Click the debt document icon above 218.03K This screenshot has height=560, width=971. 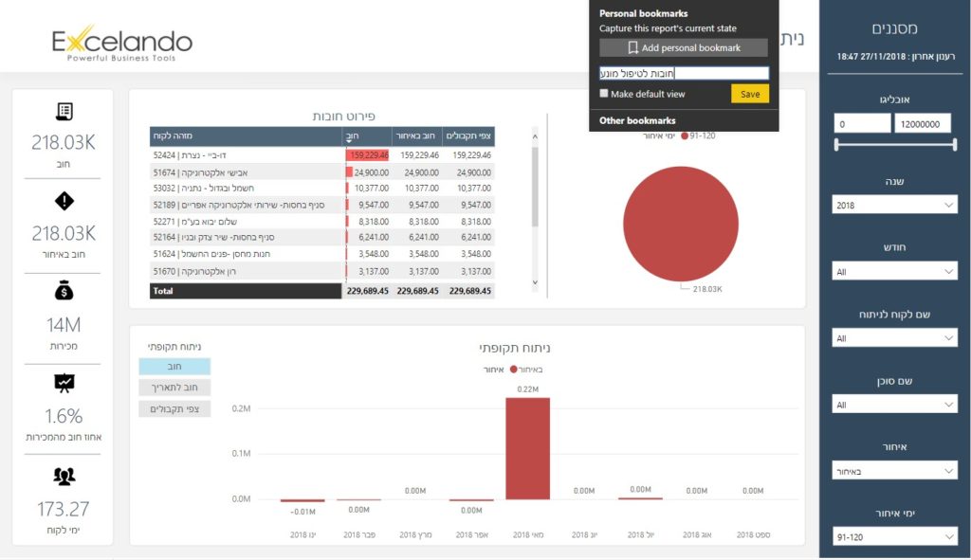(64, 112)
